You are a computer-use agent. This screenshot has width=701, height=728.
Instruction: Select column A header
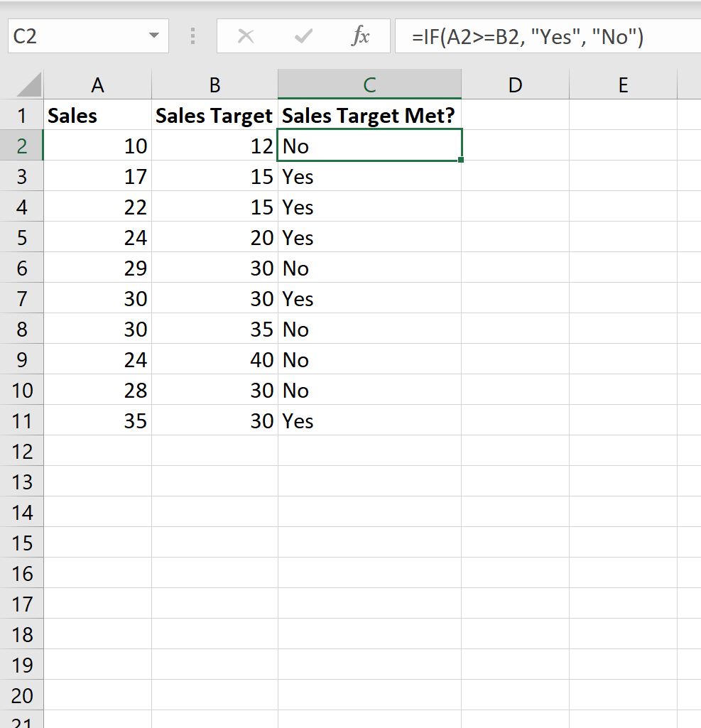[97, 85]
